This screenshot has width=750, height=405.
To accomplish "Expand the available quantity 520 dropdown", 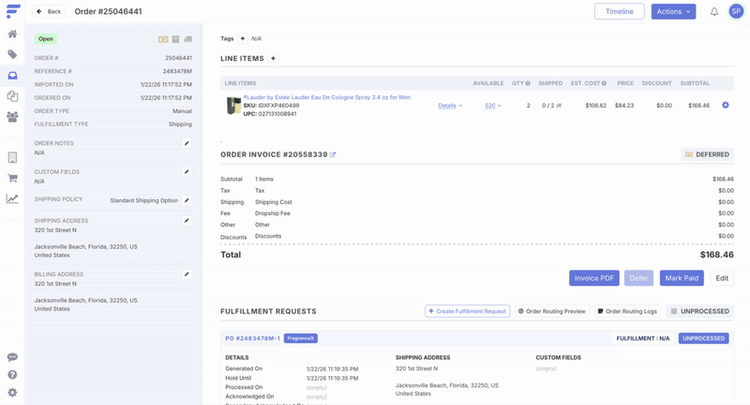I will click(493, 105).
